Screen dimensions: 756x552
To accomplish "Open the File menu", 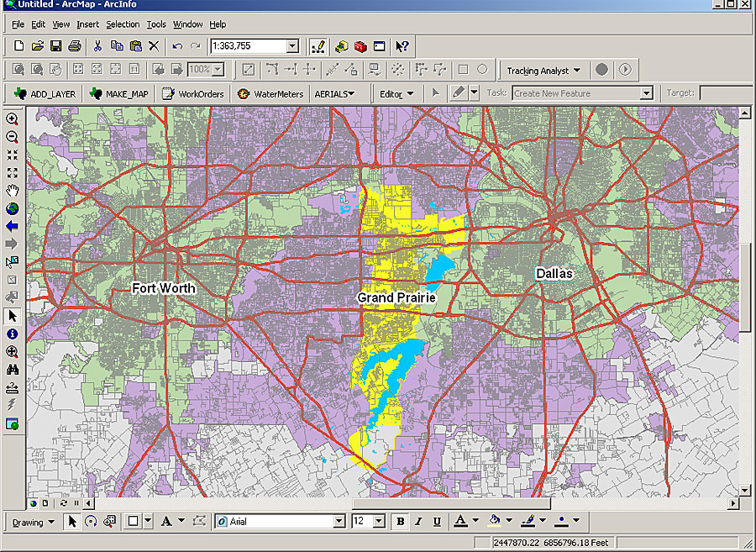I will coord(18,24).
